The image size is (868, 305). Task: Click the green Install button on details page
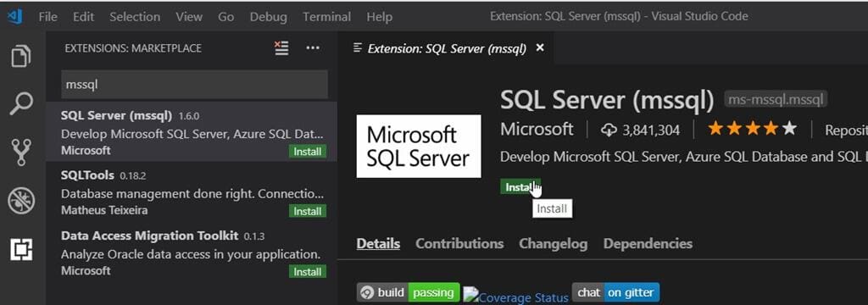(520, 186)
